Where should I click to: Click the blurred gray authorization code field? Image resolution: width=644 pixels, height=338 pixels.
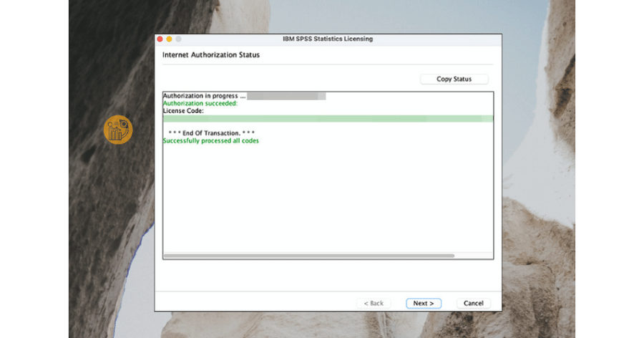click(286, 96)
